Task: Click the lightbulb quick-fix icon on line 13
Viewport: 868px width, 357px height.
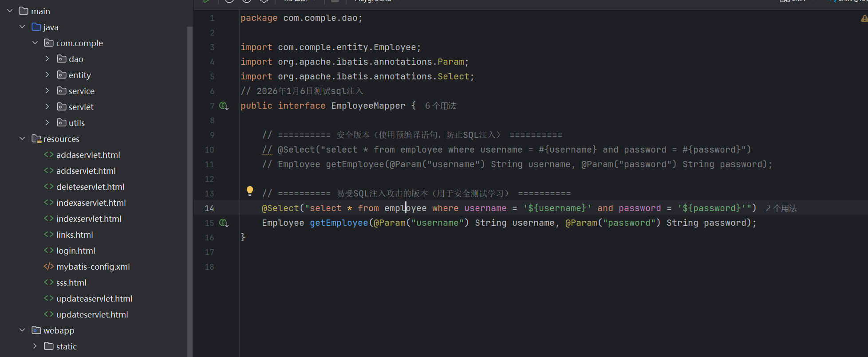Action: 250,191
